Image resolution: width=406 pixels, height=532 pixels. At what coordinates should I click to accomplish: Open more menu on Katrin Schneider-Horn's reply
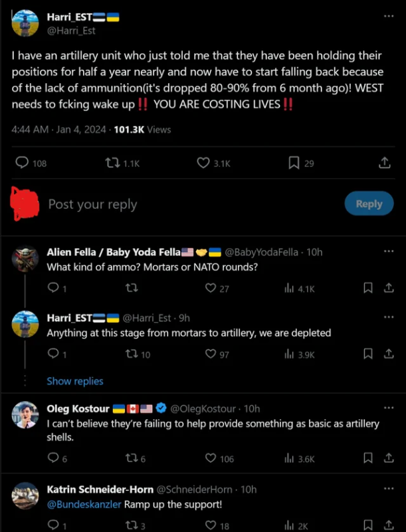[389, 489]
